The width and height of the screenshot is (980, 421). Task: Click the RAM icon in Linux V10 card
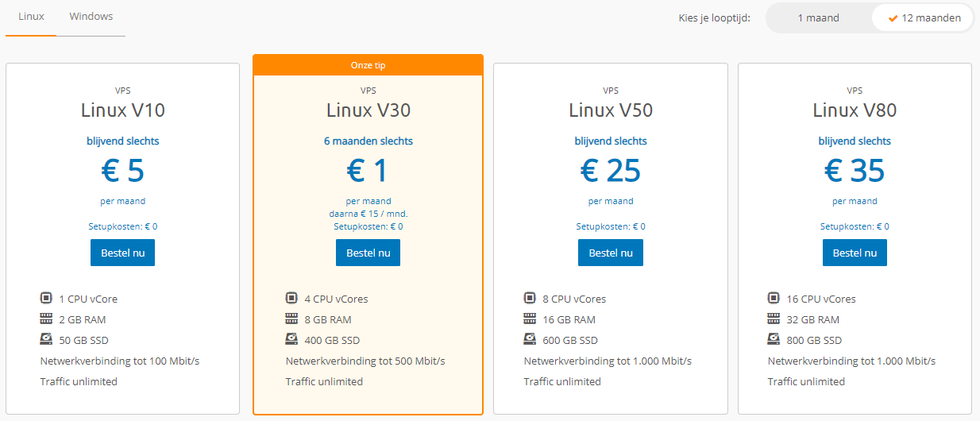click(x=46, y=319)
